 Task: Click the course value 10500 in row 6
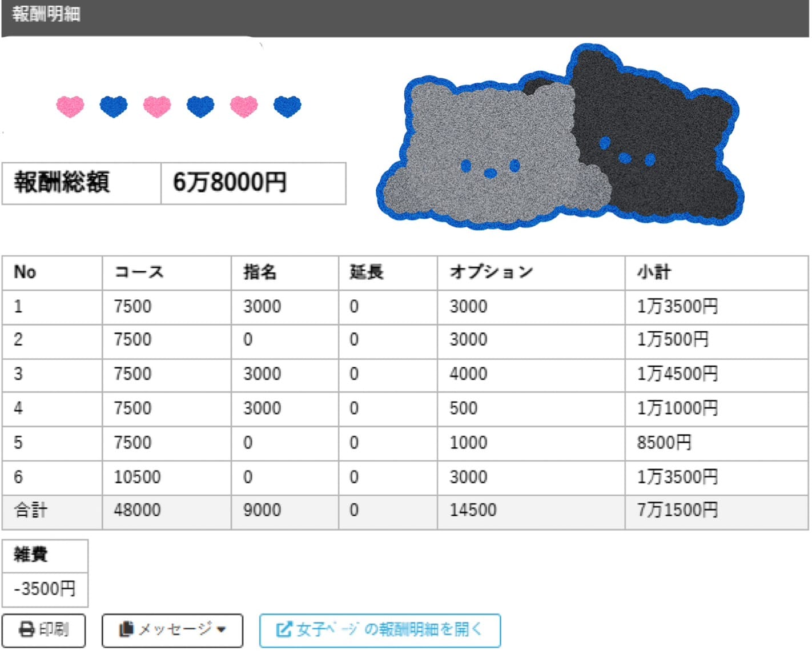pos(137,477)
